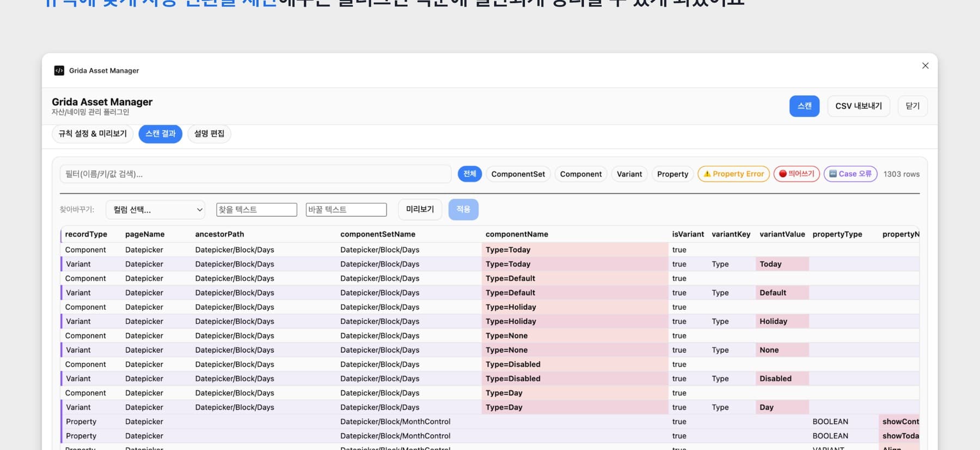Switch to the 규칙 설정 & 미리보기 tab
Screen dimensions: 980x450
coord(93,133)
